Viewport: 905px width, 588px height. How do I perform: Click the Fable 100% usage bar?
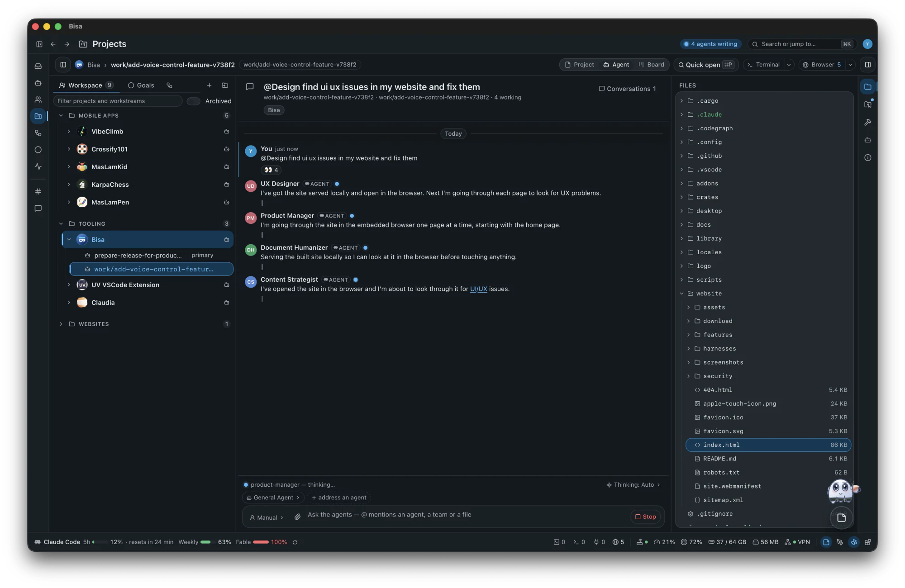[x=261, y=542]
